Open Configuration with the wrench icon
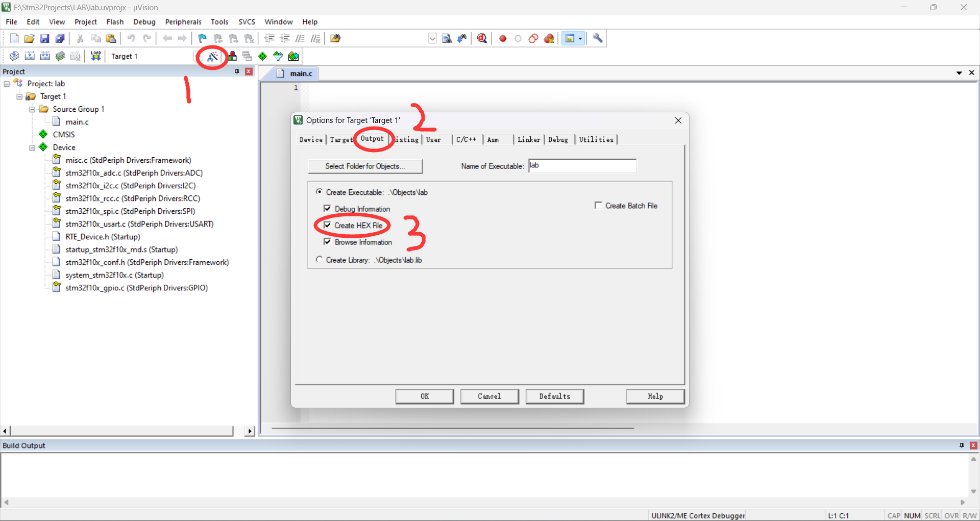980x521 pixels. [x=598, y=38]
